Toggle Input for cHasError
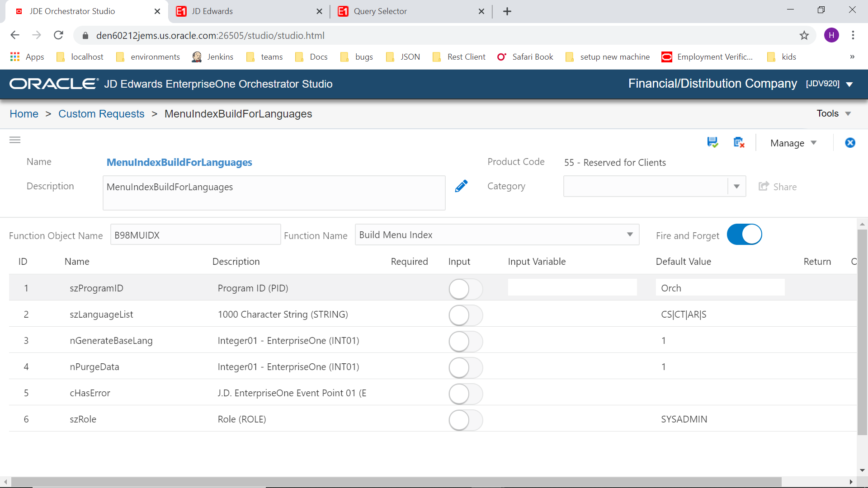 (466, 394)
